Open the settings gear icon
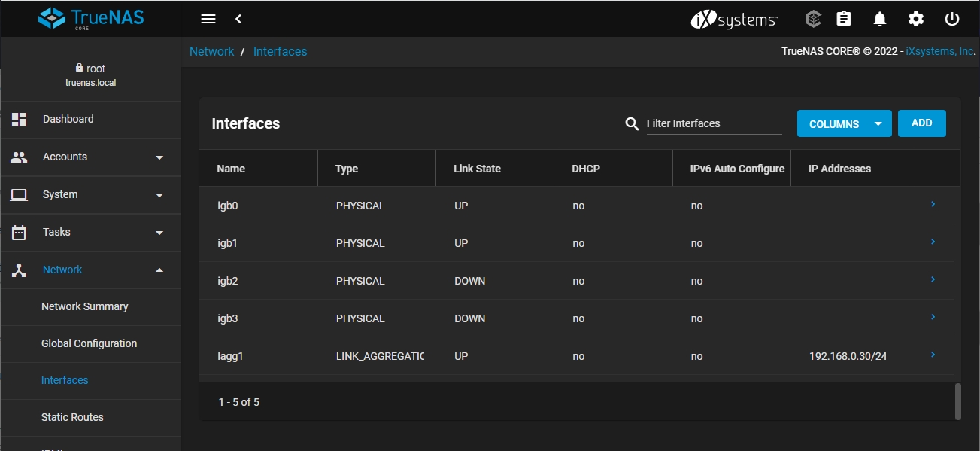This screenshot has width=980, height=451. pyautogui.click(x=916, y=19)
